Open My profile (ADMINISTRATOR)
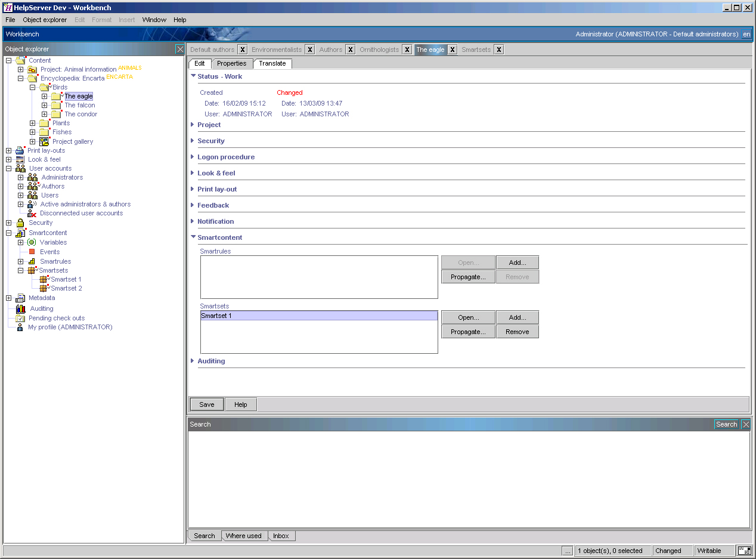 pyautogui.click(x=20, y=327)
